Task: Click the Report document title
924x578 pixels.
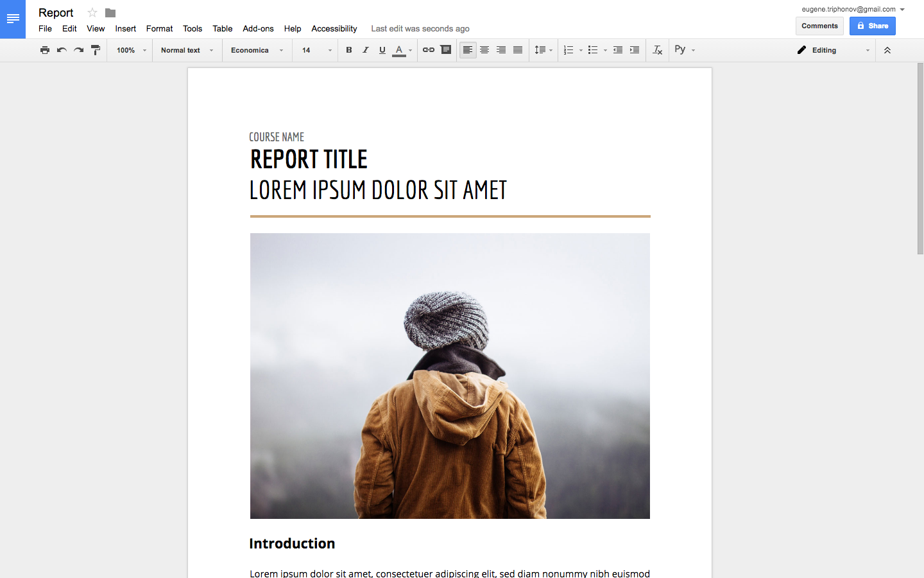Action: [56, 13]
